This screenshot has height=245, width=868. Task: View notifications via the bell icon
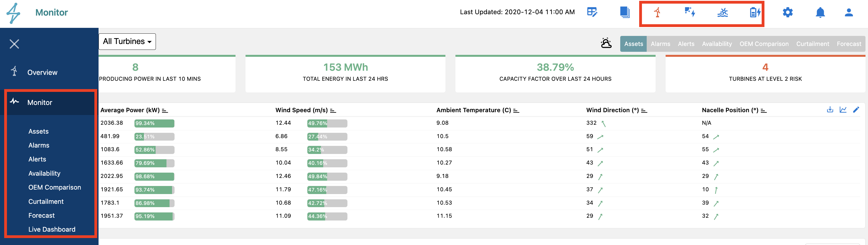pos(820,13)
